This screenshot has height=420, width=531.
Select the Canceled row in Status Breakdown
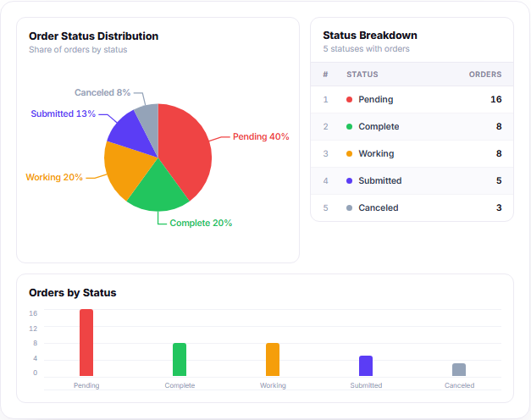pos(412,207)
